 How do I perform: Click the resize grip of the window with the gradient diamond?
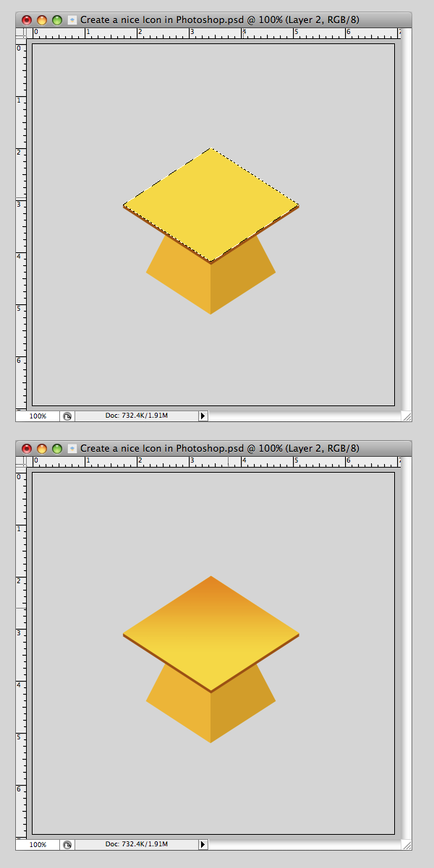click(407, 844)
